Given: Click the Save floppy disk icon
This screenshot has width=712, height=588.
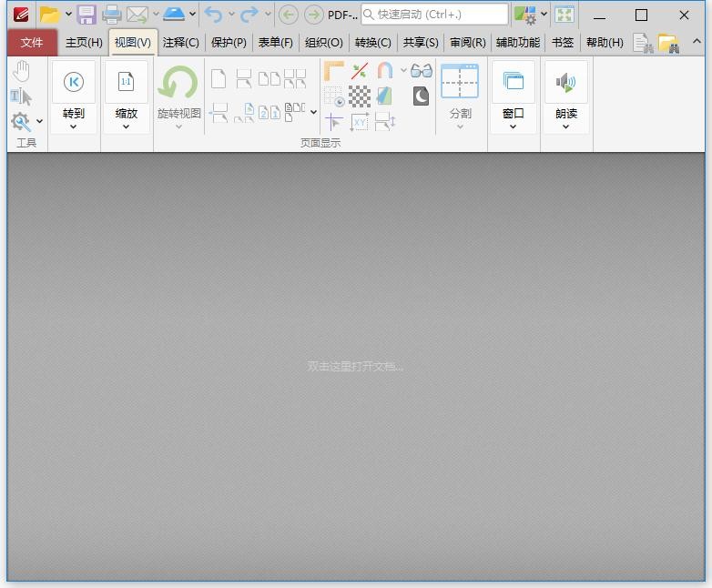Looking at the screenshot, I should click(x=86, y=15).
